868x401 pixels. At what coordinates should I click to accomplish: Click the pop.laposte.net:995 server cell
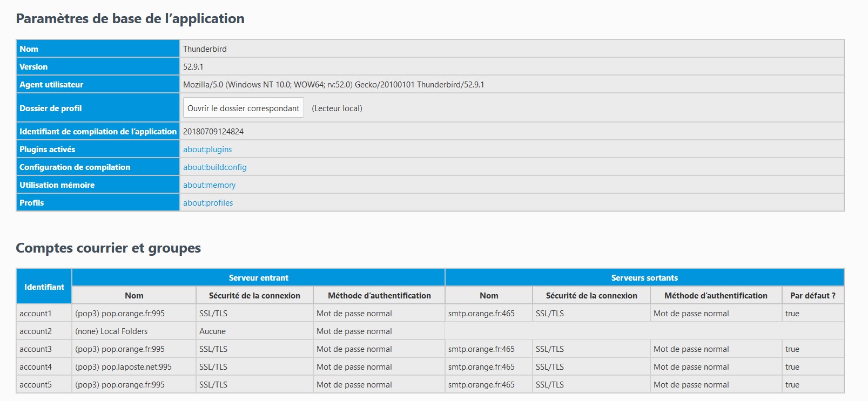click(123, 367)
